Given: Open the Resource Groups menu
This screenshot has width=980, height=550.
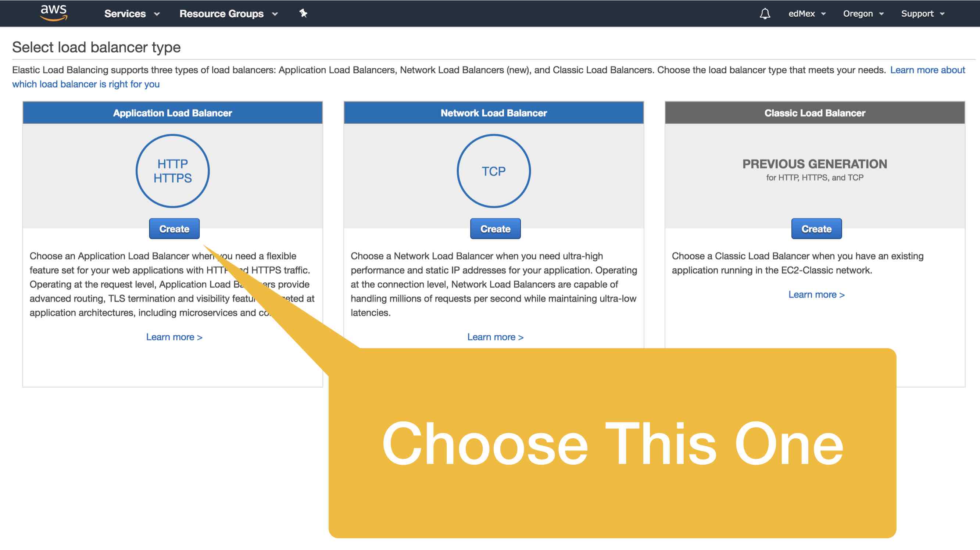Looking at the screenshot, I should [x=229, y=14].
